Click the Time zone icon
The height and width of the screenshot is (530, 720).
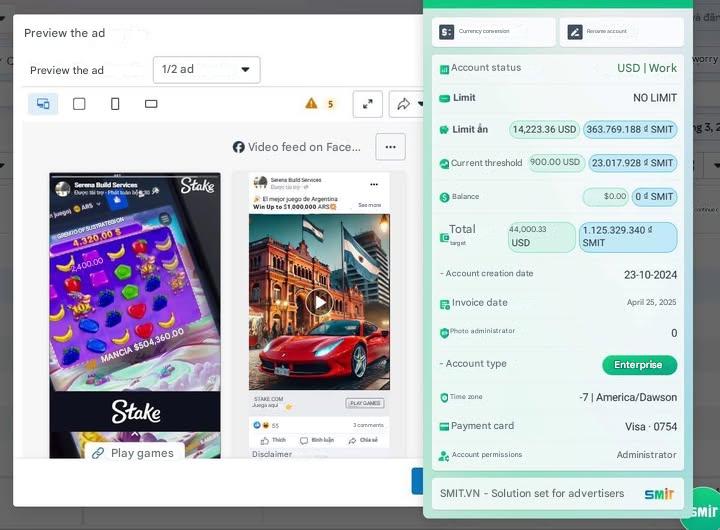(444, 398)
